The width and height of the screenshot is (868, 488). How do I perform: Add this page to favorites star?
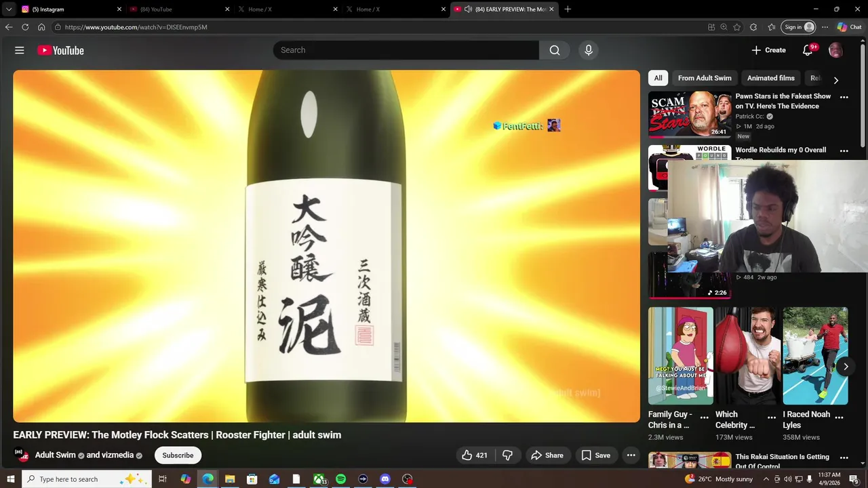point(737,27)
